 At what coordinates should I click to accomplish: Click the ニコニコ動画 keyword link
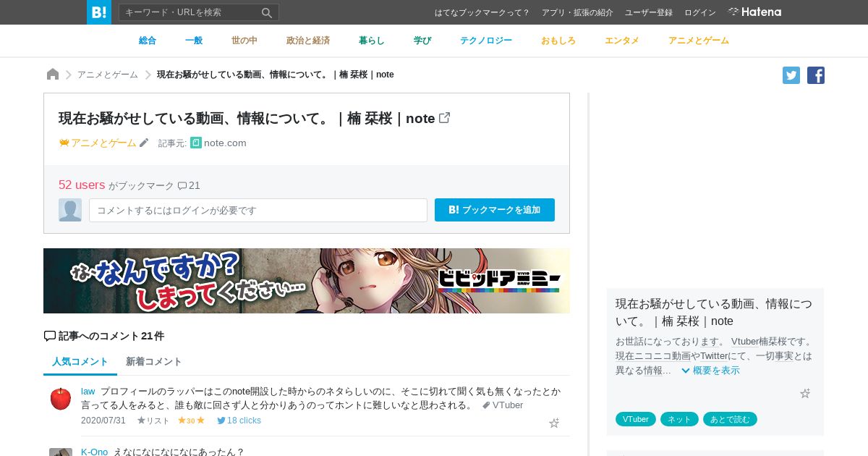pos(663,356)
